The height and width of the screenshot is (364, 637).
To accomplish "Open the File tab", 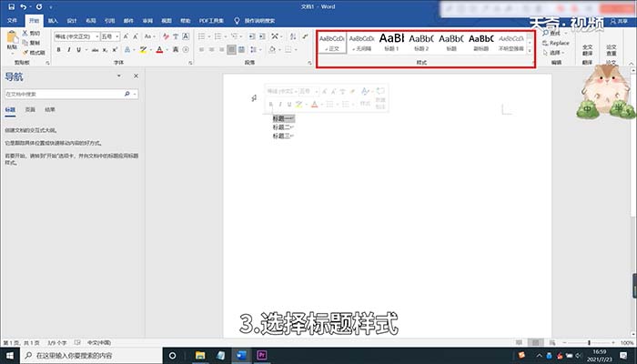I will [x=12, y=20].
